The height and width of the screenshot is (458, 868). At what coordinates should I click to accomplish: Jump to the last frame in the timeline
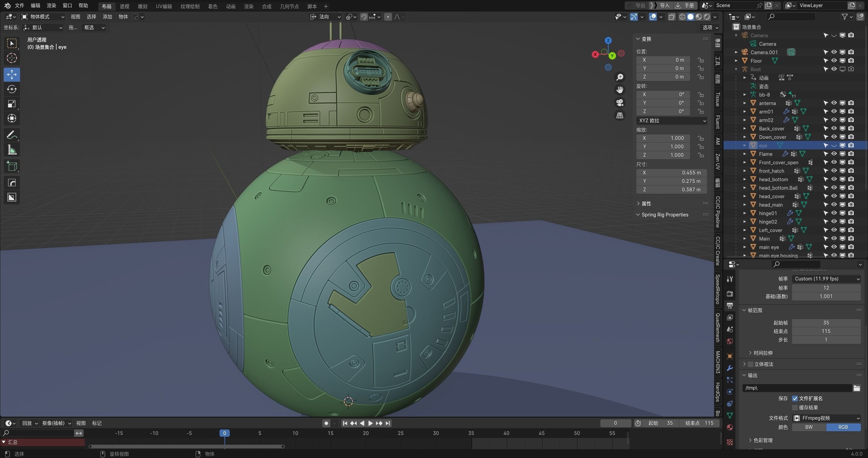[388, 423]
